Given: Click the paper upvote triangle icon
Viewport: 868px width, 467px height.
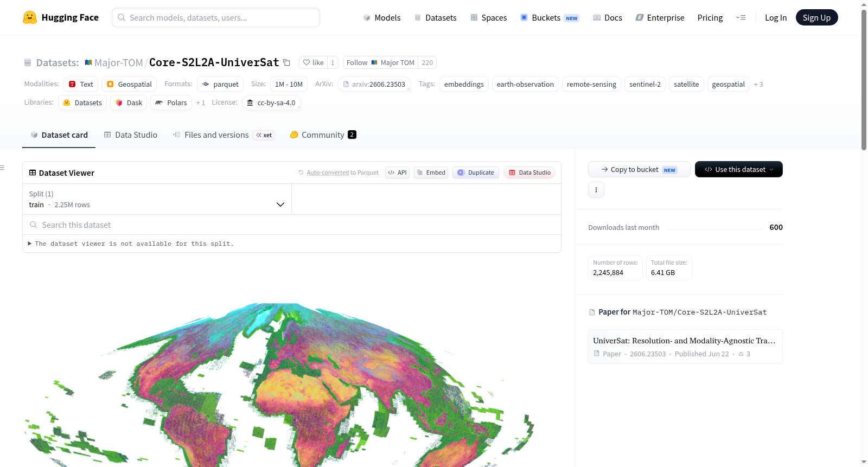Looking at the screenshot, I should (x=741, y=354).
